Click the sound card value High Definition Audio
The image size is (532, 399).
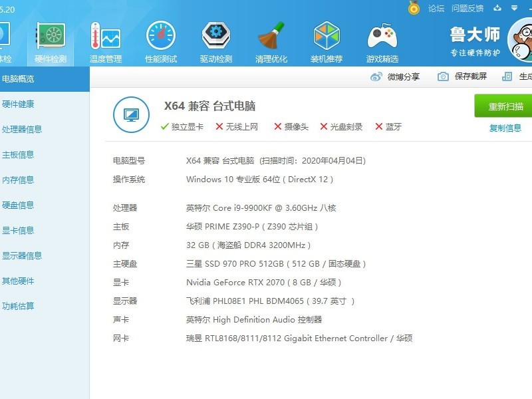(x=254, y=320)
